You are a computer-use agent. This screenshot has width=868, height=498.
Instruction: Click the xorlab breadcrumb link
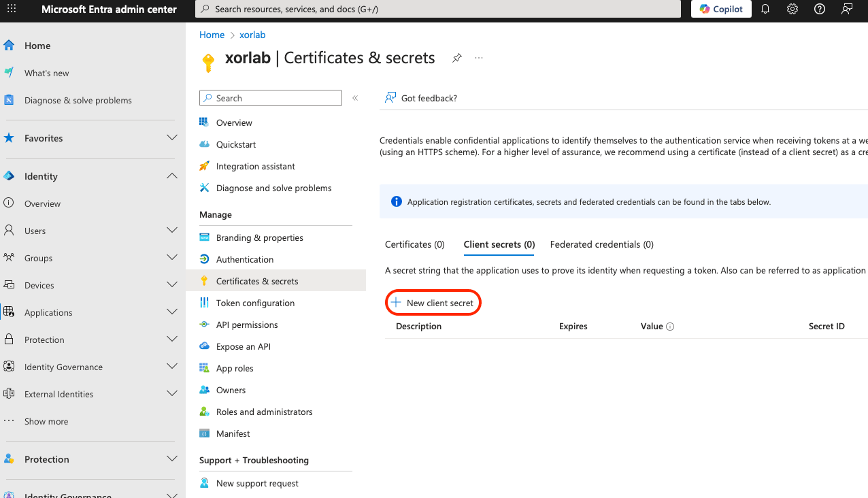[x=252, y=35]
